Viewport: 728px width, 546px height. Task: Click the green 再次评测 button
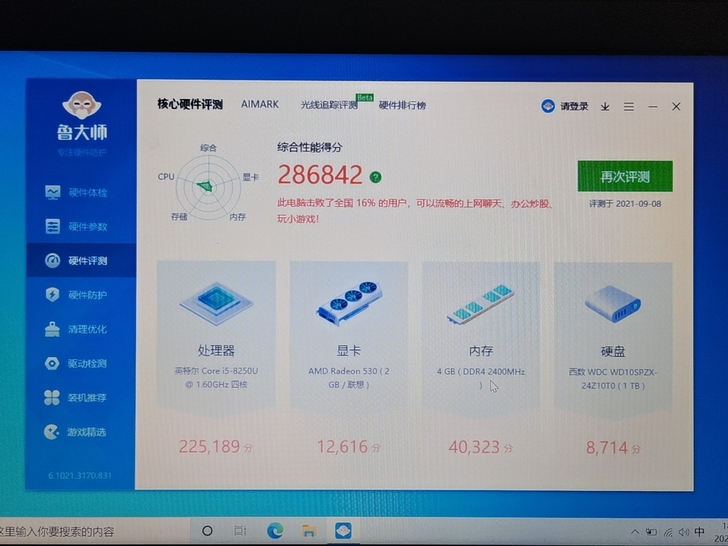coord(625,176)
